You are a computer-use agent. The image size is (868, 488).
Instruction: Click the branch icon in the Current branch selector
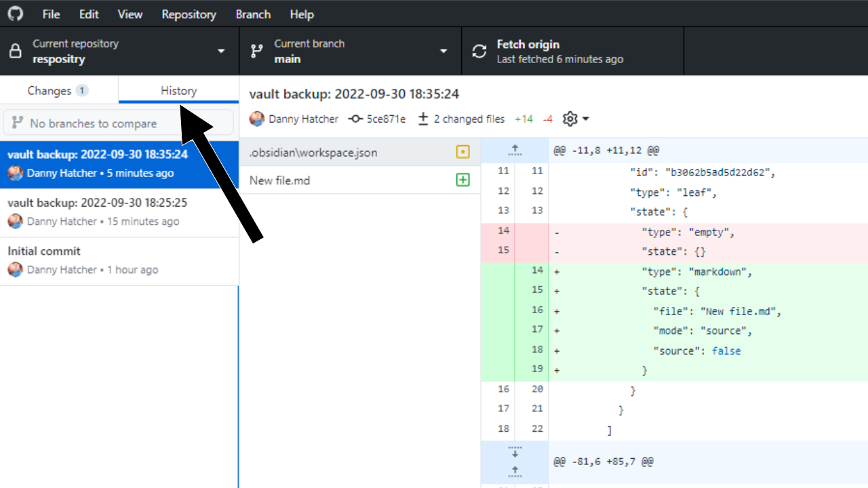click(256, 50)
